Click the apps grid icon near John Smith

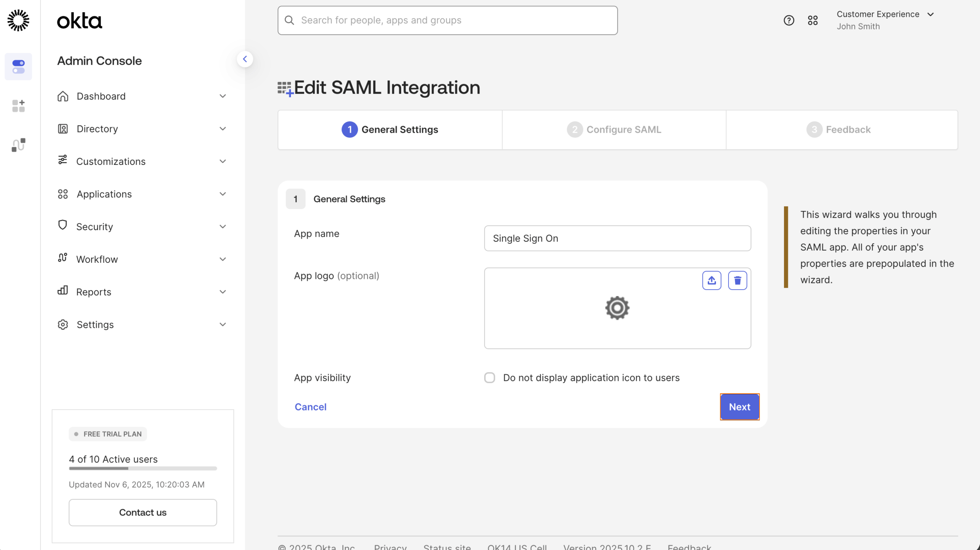pyautogui.click(x=813, y=20)
